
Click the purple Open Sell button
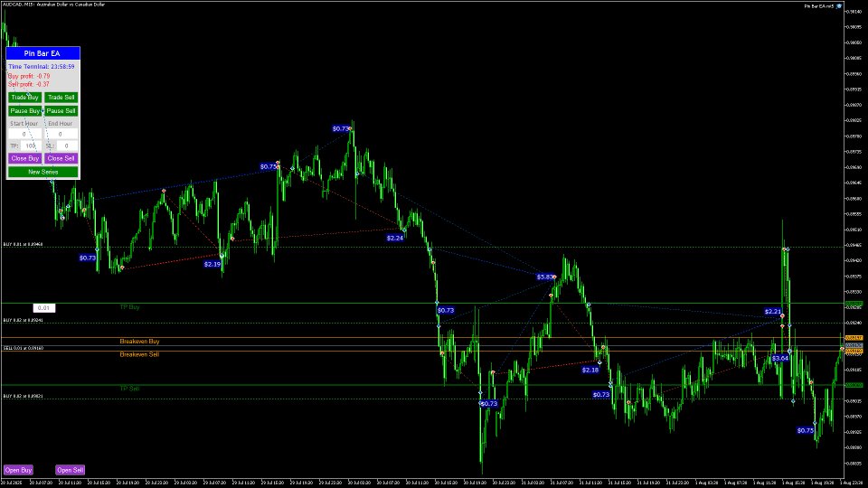(71, 470)
